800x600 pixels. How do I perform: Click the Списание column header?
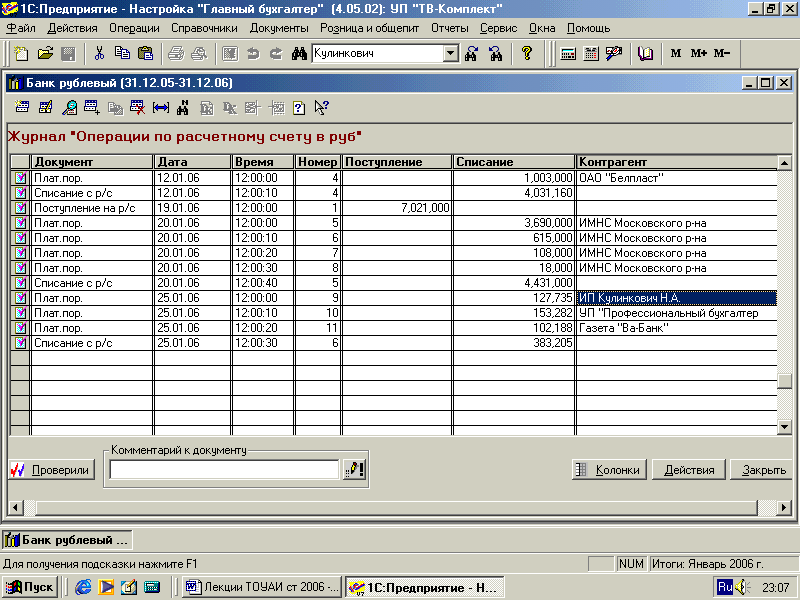pos(513,162)
